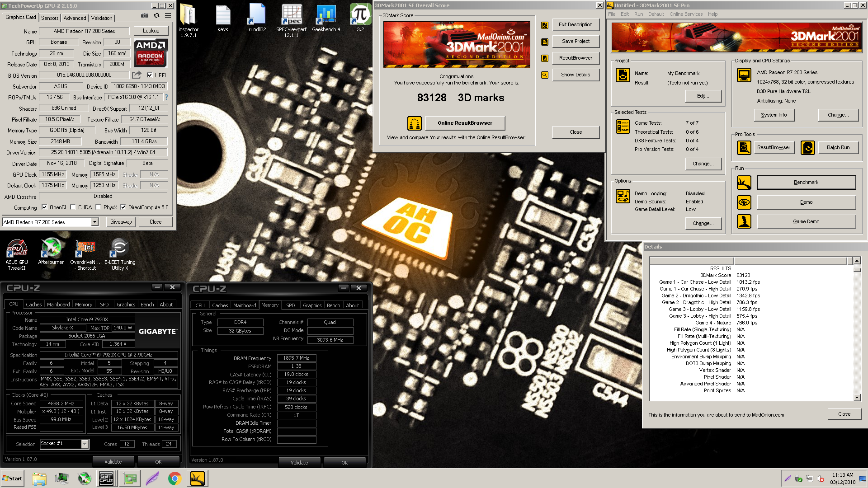The height and width of the screenshot is (488, 868).
Task: Click the Bus Interface question mark icon
Action: pos(166,97)
